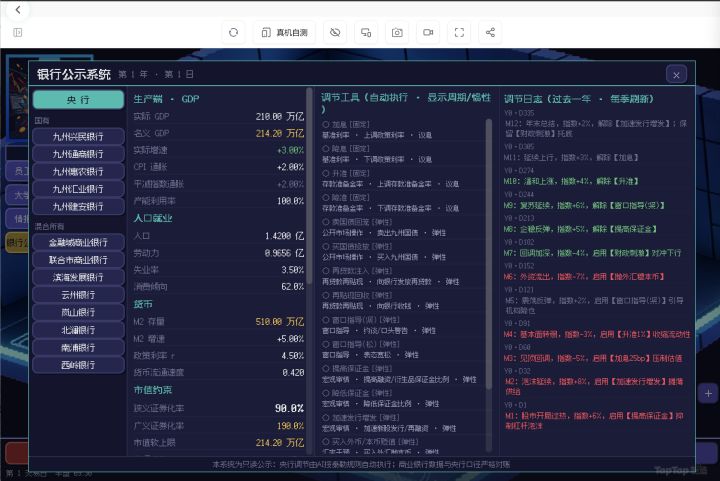Click the 市值约束 section heading
720x481 pixels.
(153, 390)
